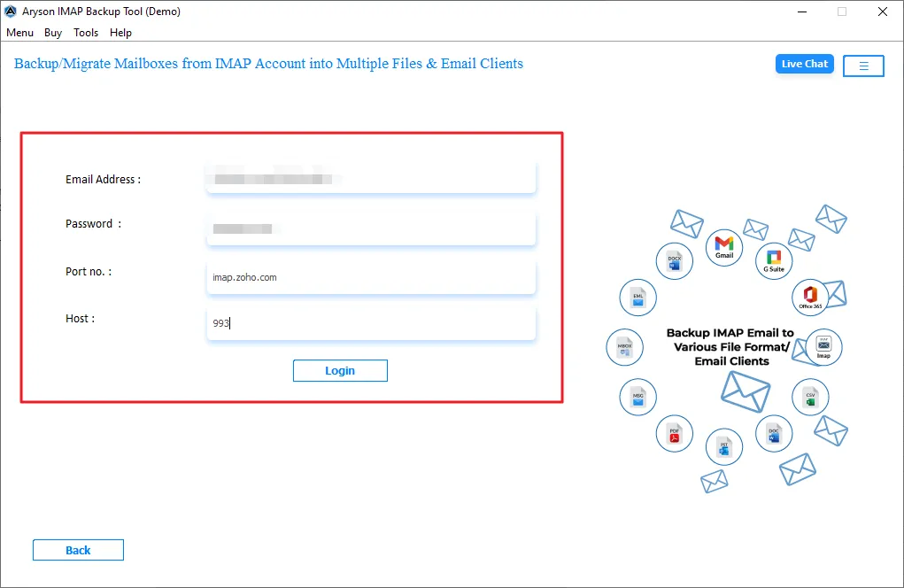Click the MBOX file icon
This screenshot has height=588, width=904.
point(624,347)
